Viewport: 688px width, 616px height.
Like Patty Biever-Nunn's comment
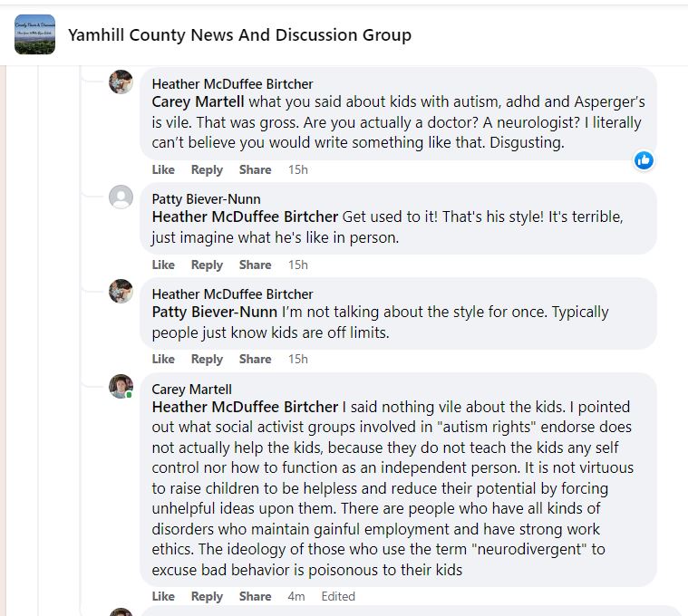pyautogui.click(x=163, y=265)
